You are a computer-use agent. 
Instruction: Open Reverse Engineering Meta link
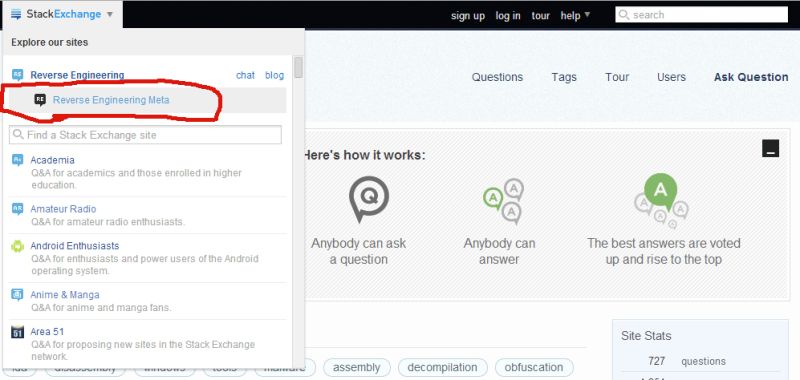click(x=111, y=100)
